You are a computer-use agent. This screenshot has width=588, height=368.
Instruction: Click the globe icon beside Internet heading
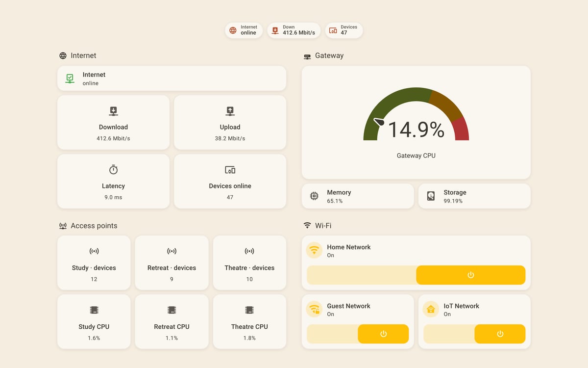point(63,56)
